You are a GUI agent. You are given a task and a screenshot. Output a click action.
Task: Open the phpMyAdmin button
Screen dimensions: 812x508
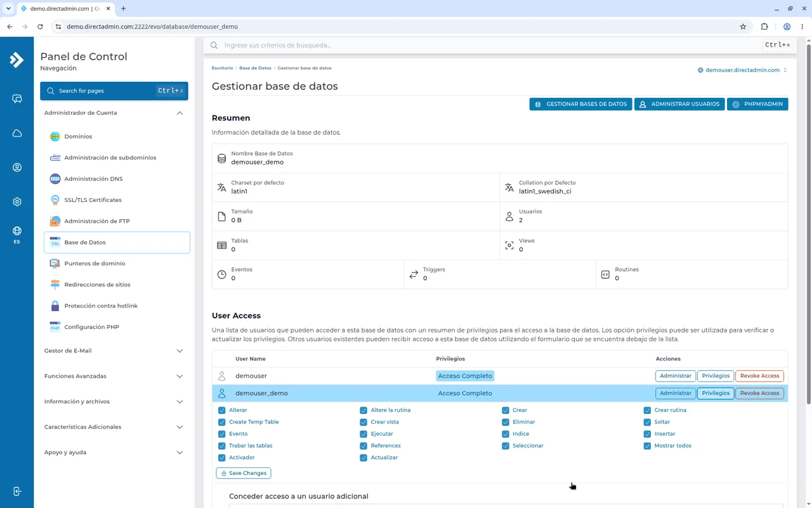(x=757, y=104)
